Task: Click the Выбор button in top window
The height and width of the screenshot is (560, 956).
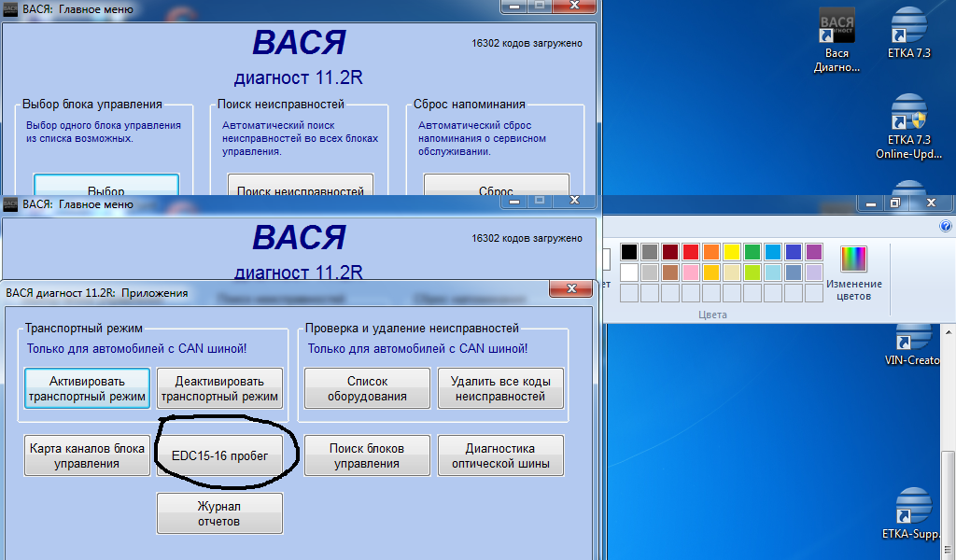Action: pos(106,185)
